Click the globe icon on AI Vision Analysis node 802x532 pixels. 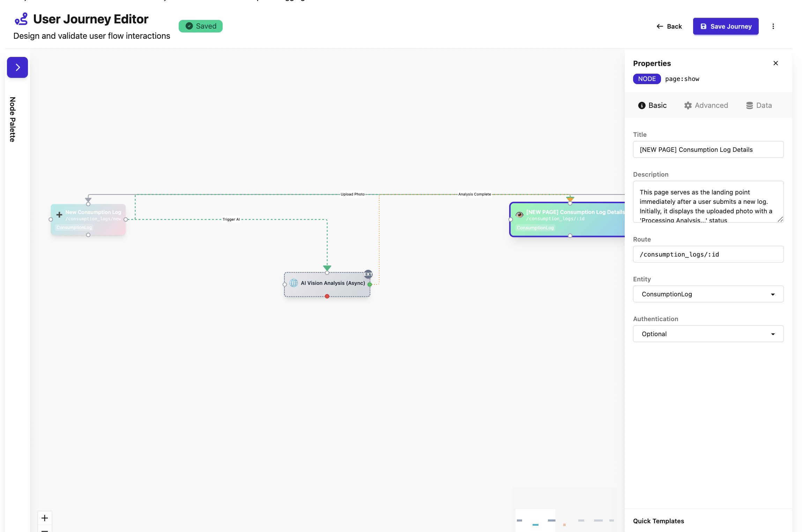[293, 283]
